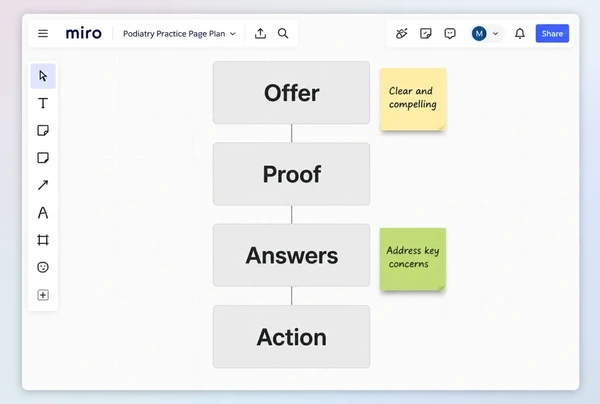Select connector line between Answers and Action
The height and width of the screenshot is (404, 600).
(292, 296)
